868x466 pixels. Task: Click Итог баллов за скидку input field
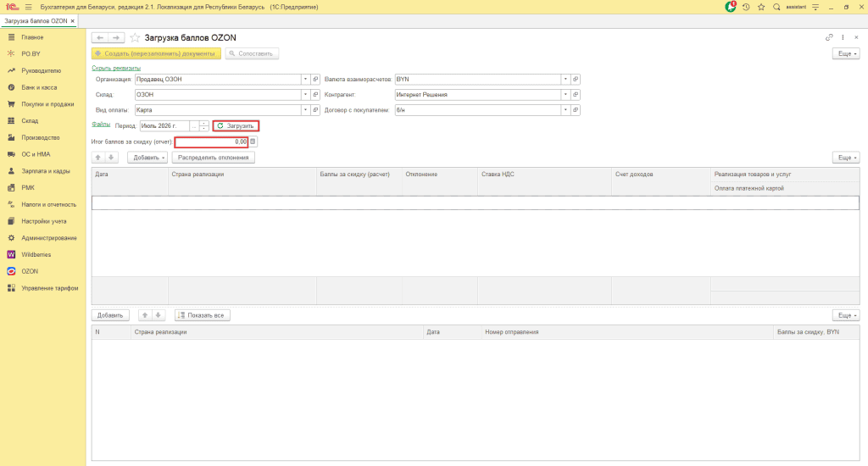[x=211, y=141]
